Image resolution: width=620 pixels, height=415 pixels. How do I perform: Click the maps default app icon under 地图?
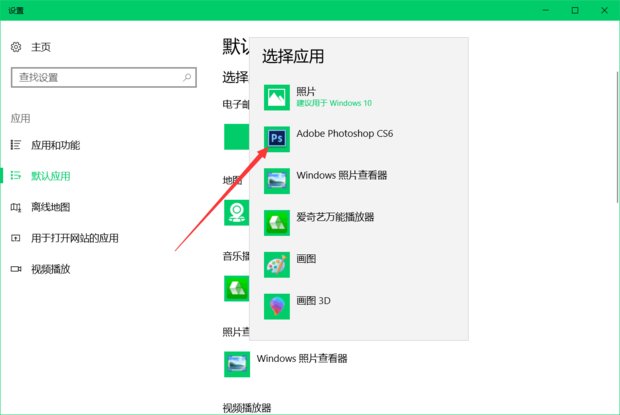236,212
